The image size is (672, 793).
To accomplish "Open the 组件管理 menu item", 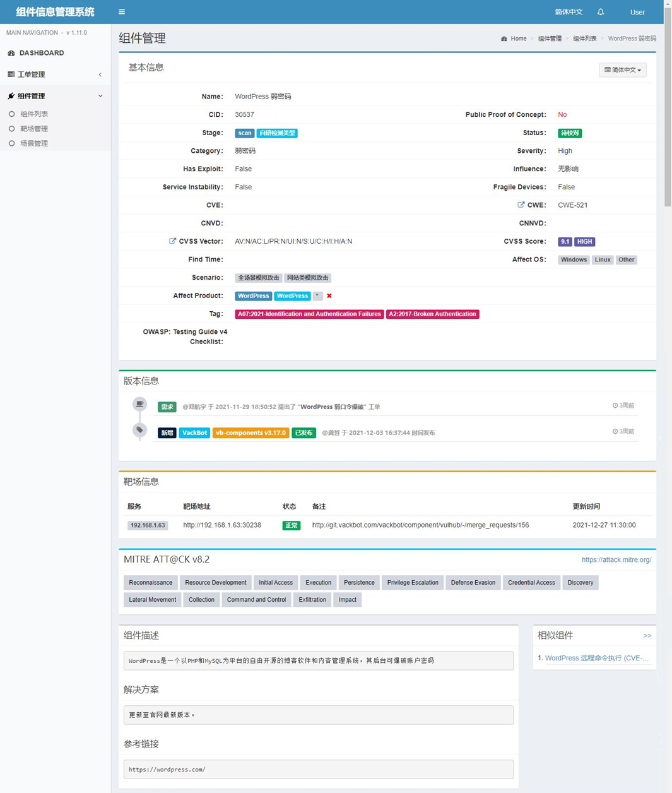I will (x=56, y=96).
